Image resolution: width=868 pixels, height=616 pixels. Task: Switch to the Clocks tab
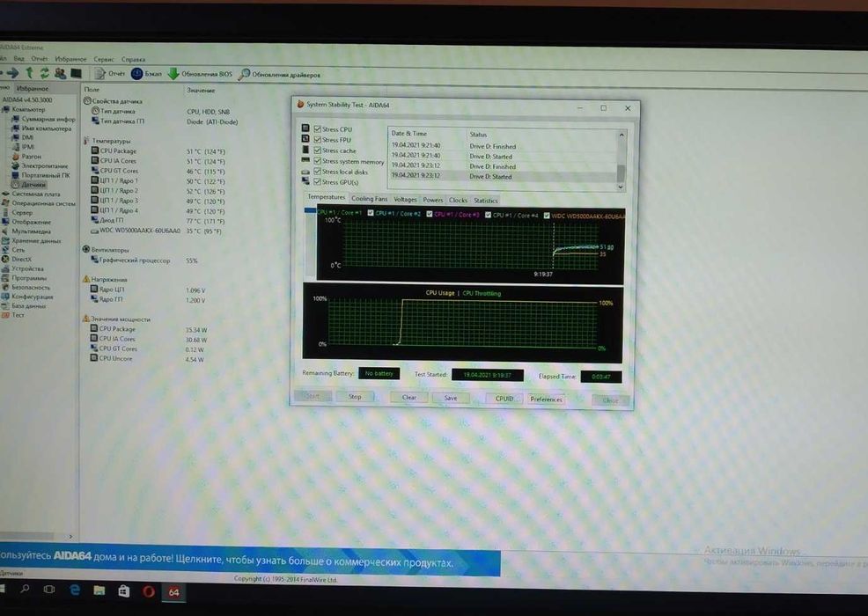pos(459,200)
